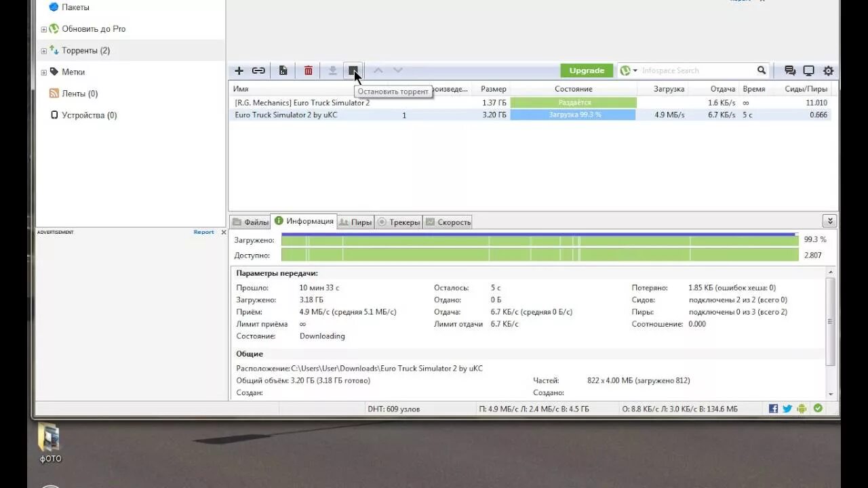Open preferences gear icon
Screen dimensions: 868x488
(x=828, y=70)
